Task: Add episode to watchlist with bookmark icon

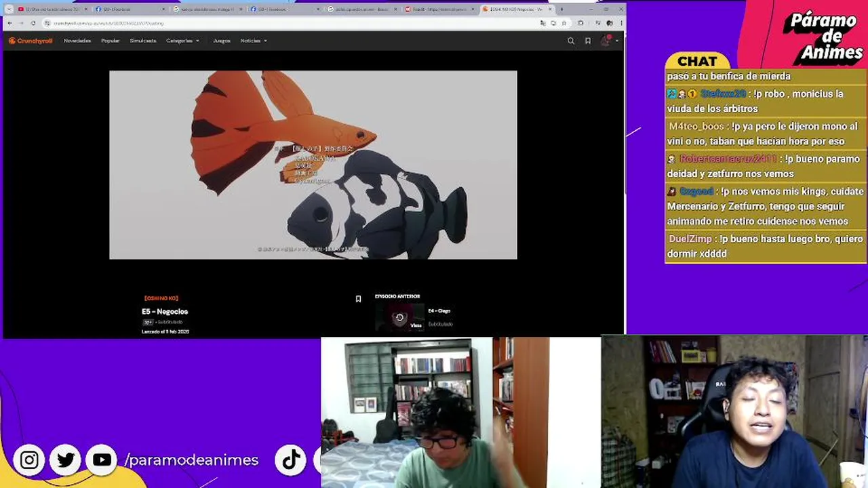Action: click(358, 299)
